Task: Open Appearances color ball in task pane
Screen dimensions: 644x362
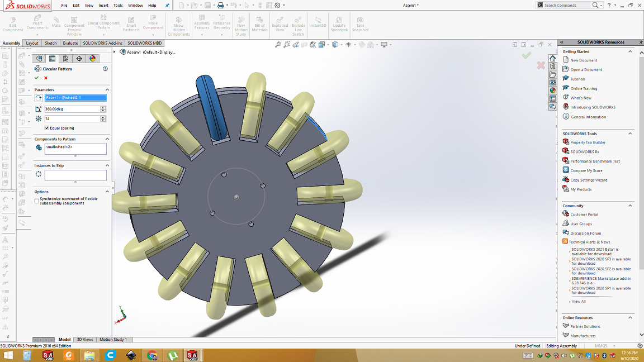Action: [553, 90]
